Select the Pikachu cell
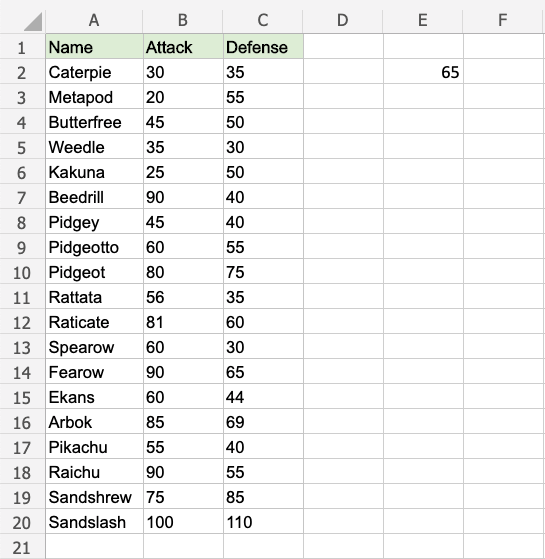545x559 pixels. point(94,447)
